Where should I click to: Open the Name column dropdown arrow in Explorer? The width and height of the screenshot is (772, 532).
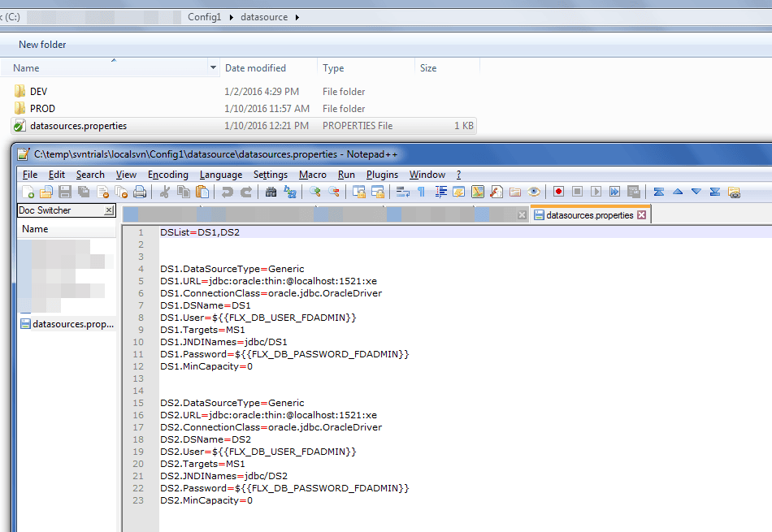coord(213,67)
